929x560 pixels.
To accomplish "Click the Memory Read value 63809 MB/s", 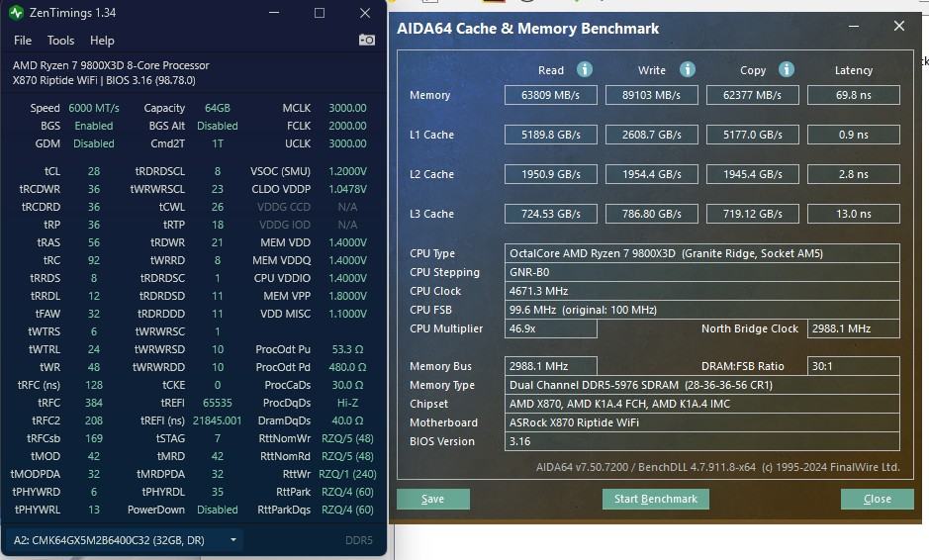I will tap(550, 95).
